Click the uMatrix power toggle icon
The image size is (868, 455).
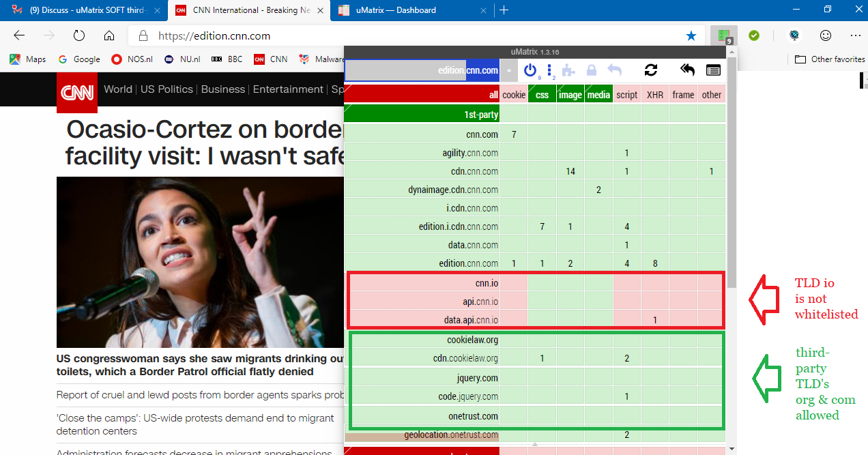(x=530, y=70)
